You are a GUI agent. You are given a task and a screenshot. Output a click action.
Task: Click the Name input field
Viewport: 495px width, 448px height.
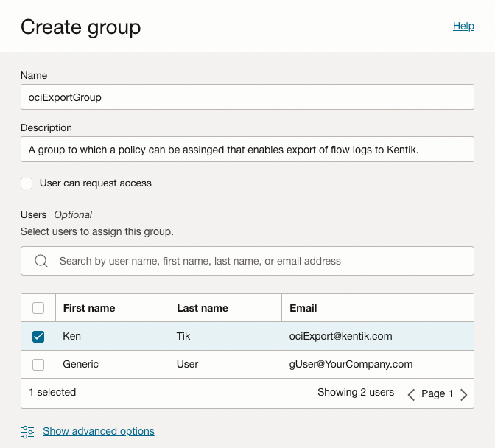247,97
